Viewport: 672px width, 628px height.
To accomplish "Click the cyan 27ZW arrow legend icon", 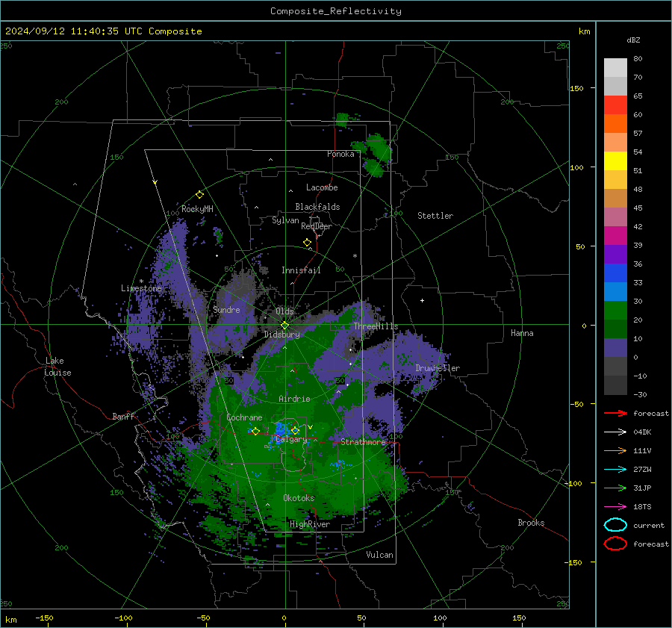I will point(615,470).
